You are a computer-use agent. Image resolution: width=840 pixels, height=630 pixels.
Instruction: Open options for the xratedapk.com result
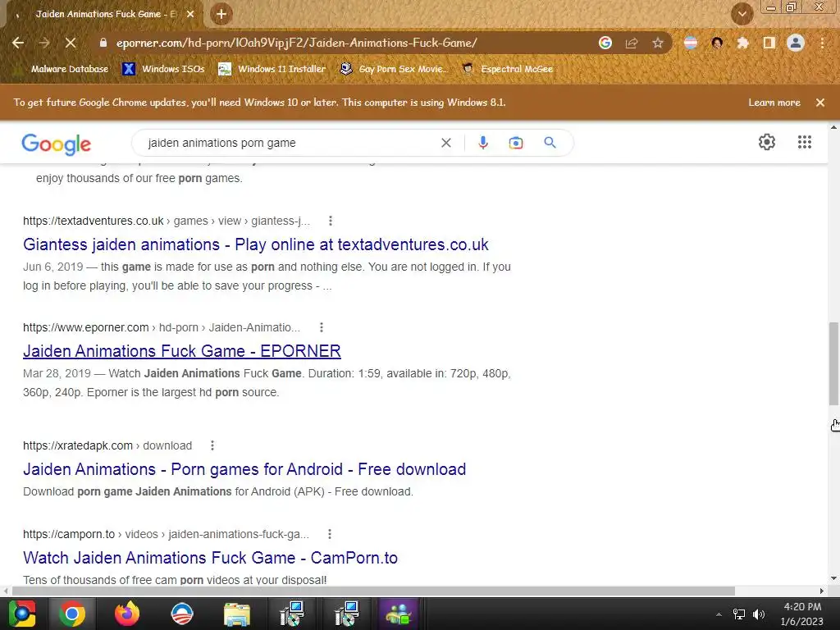click(x=212, y=445)
